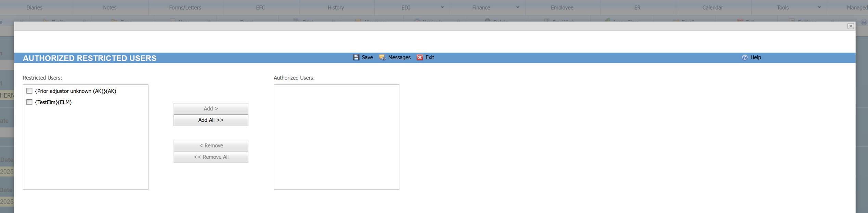The width and height of the screenshot is (868, 213).
Task: Click the Exit label text
Action: tap(430, 57)
